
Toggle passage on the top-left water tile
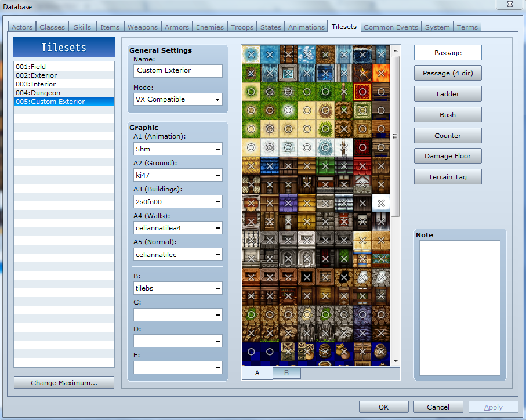click(251, 55)
